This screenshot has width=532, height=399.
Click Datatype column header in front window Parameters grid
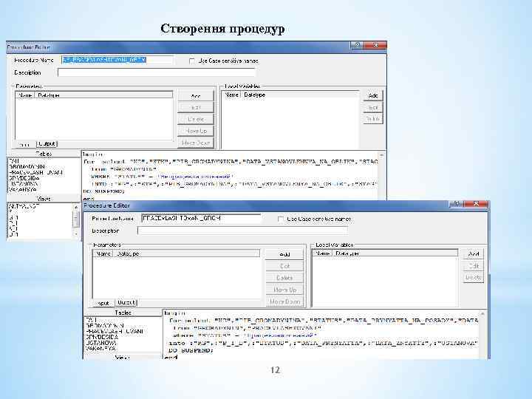coord(186,253)
